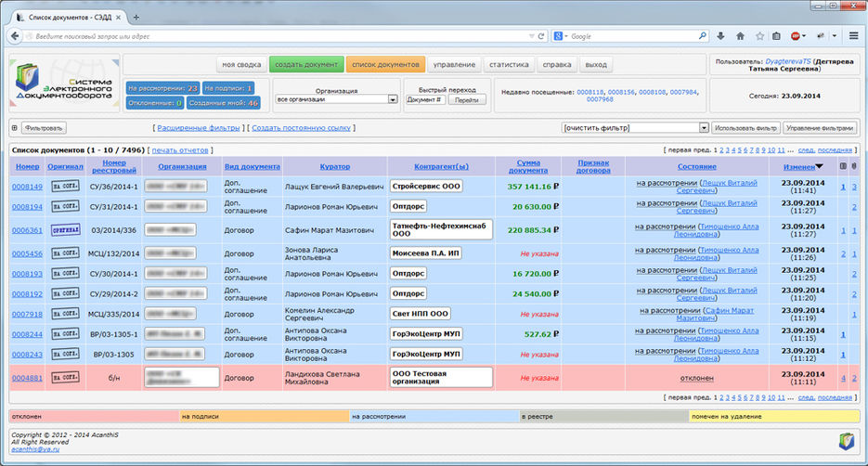Click the 'Стройсервис ООО' contractor box
Image resolution: width=868 pixels, height=466 pixels.
pyautogui.click(x=426, y=187)
